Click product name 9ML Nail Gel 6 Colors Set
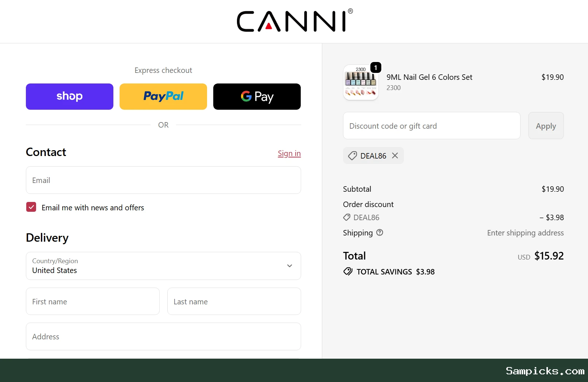 (x=429, y=77)
